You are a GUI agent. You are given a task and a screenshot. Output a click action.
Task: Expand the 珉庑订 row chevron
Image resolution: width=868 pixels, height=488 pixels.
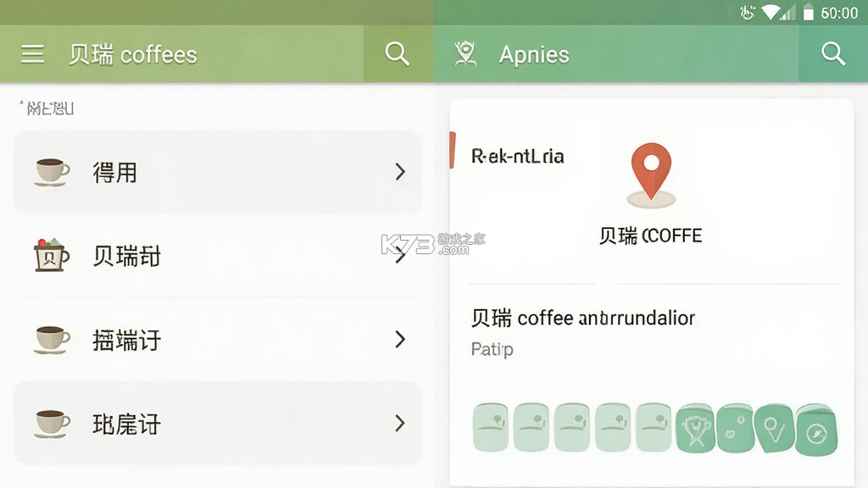click(400, 424)
